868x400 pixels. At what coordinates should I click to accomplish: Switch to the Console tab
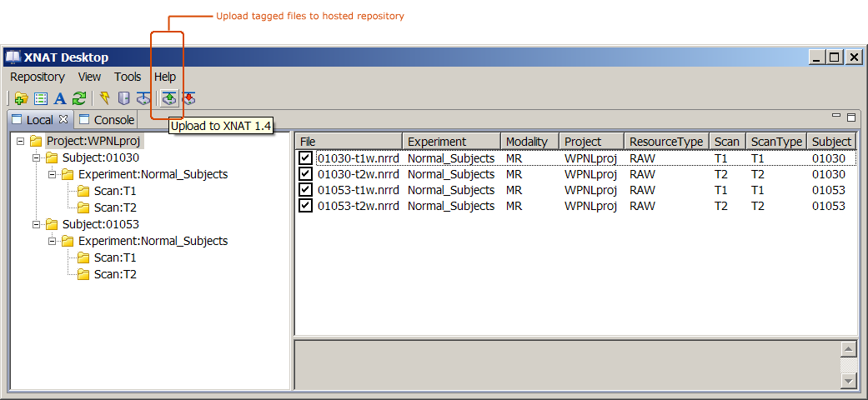click(113, 120)
